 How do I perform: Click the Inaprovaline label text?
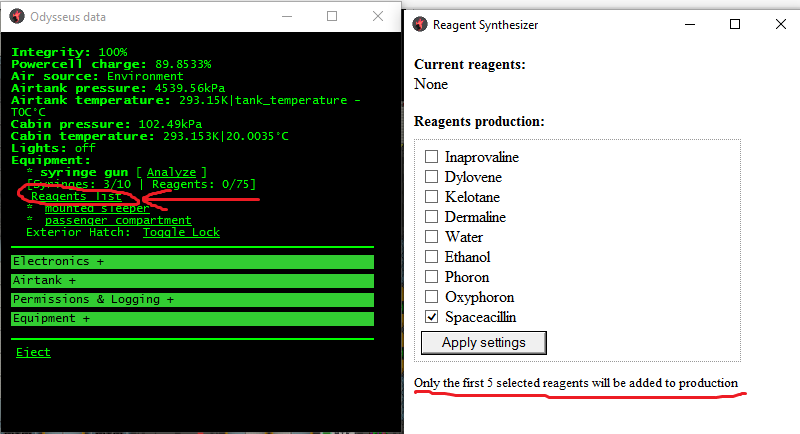point(482,157)
